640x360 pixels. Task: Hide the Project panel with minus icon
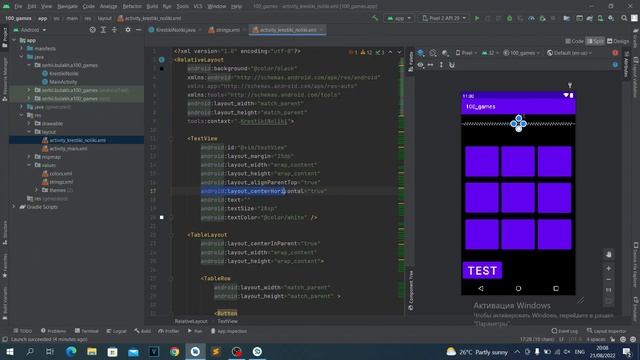(x=138, y=30)
